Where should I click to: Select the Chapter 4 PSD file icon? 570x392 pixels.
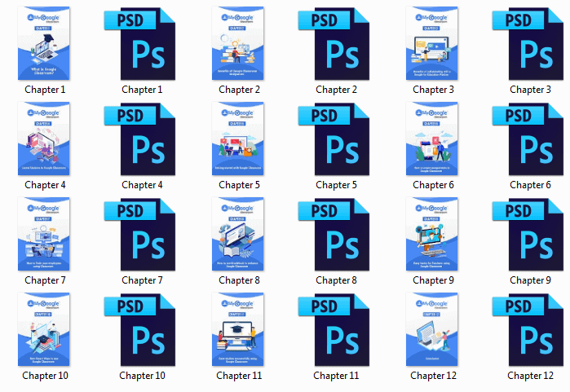tap(140, 139)
